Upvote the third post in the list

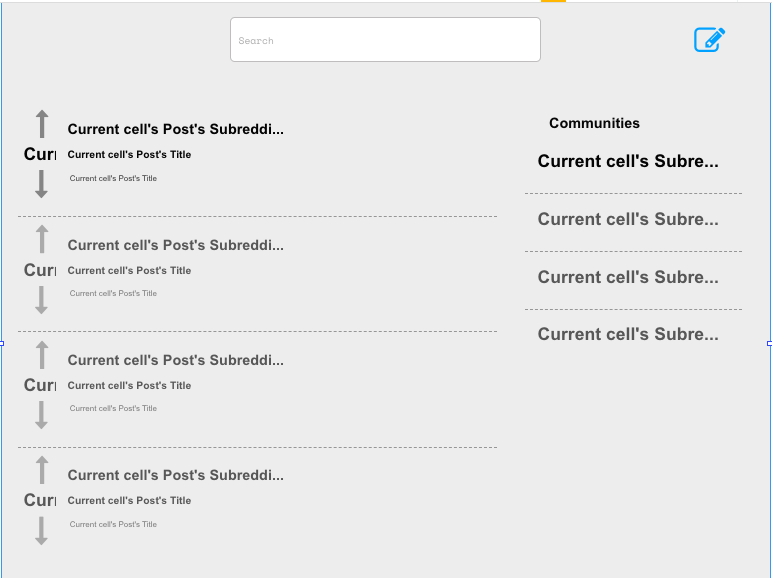[x=42, y=355]
